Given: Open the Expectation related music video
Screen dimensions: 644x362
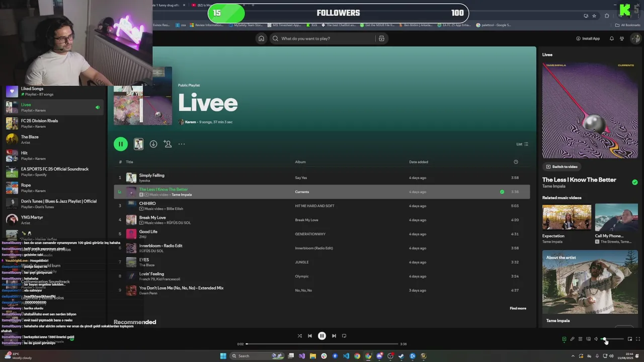Looking at the screenshot, I should [567, 217].
